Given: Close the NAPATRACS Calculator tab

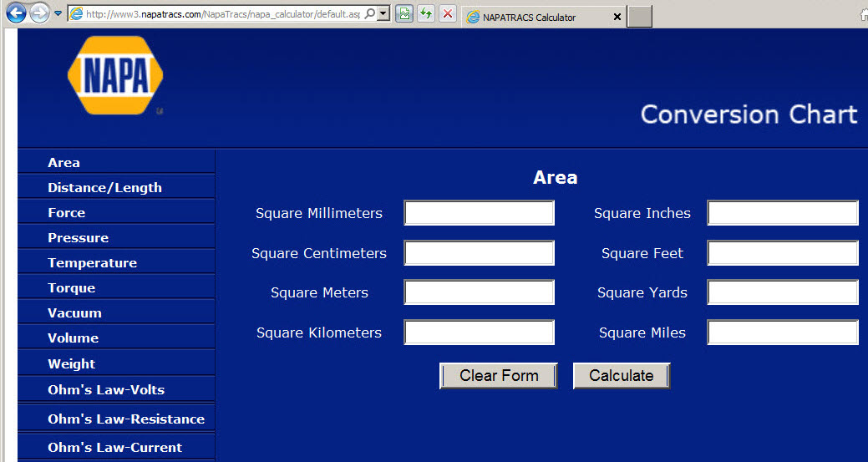Looking at the screenshot, I should (x=617, y=17).
